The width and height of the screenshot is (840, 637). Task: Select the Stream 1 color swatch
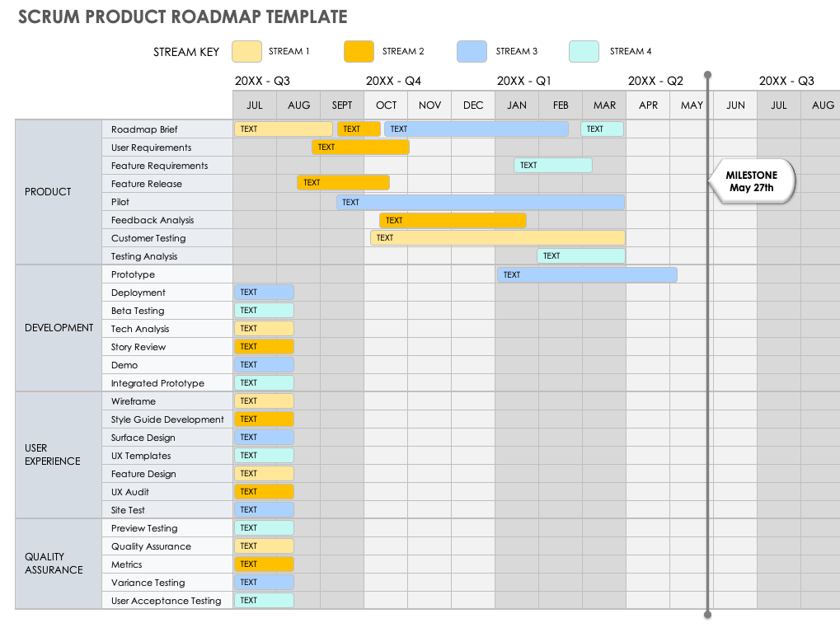click(246, 51)
